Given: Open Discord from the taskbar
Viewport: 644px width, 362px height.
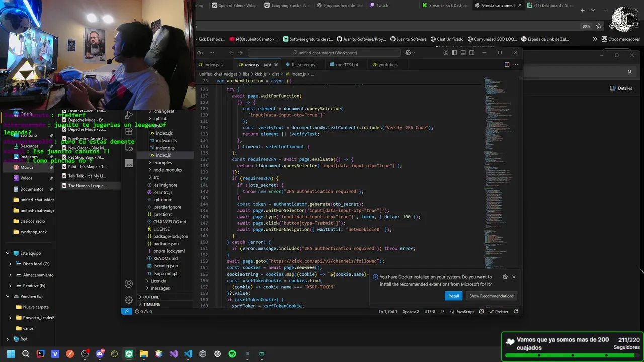Looking at the screenshot, I should coord(100,354).
